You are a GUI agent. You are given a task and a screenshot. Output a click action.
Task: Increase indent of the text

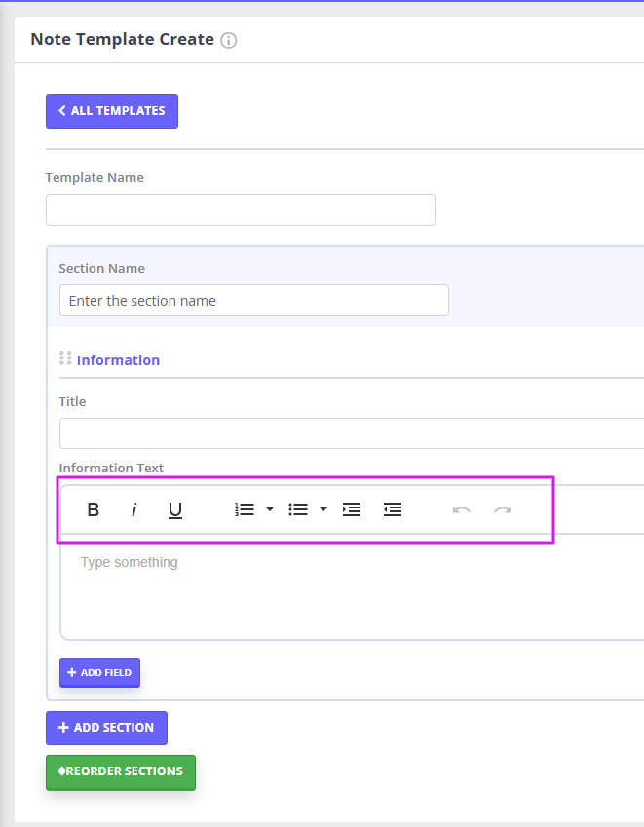[352, 509]
